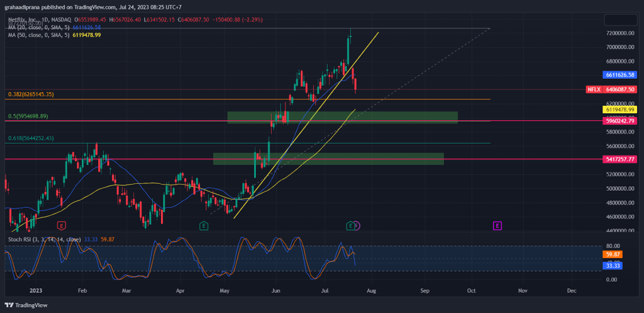This screenshot has width=644, height=313.
Task: Select the pink 5960242.79 level label
Action: pyautogui.click(x=619, y=121)
